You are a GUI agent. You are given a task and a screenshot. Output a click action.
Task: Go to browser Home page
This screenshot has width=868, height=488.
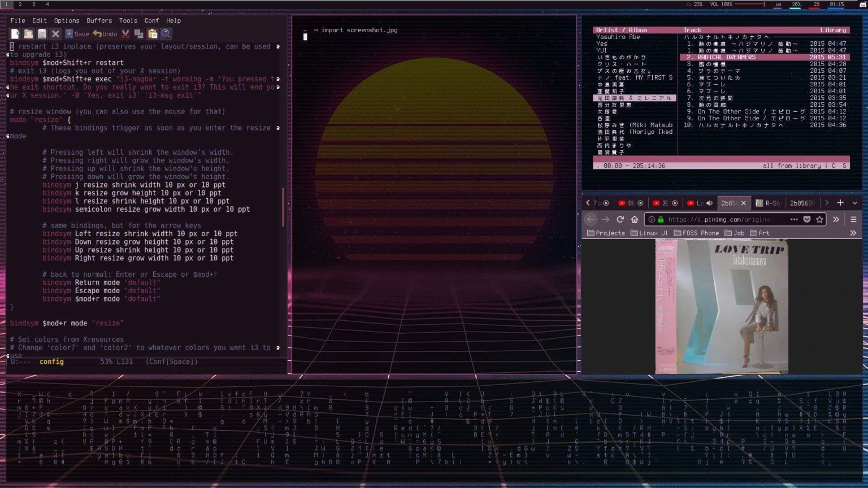(635, 219)
